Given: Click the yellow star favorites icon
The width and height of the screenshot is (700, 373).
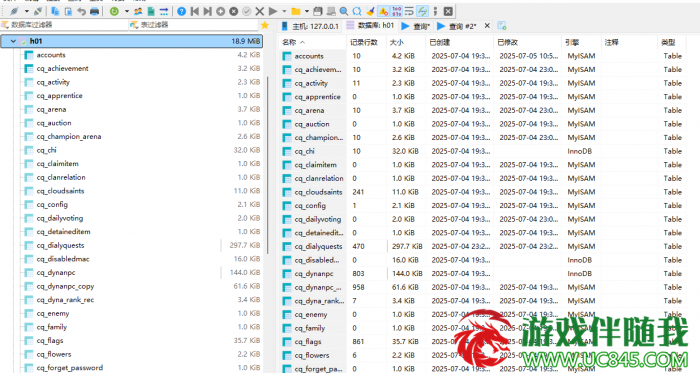Looking at the screenshot, I should (x=265, y=25).
